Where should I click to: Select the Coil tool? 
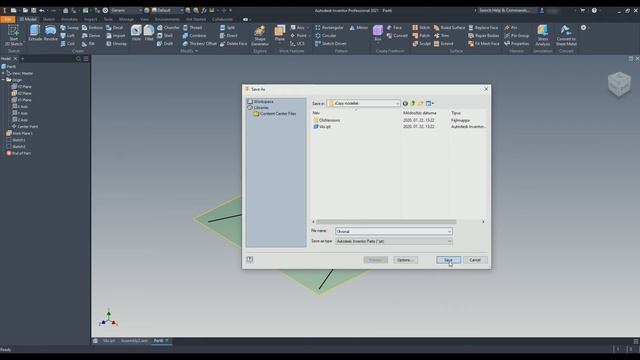[68, 43]
